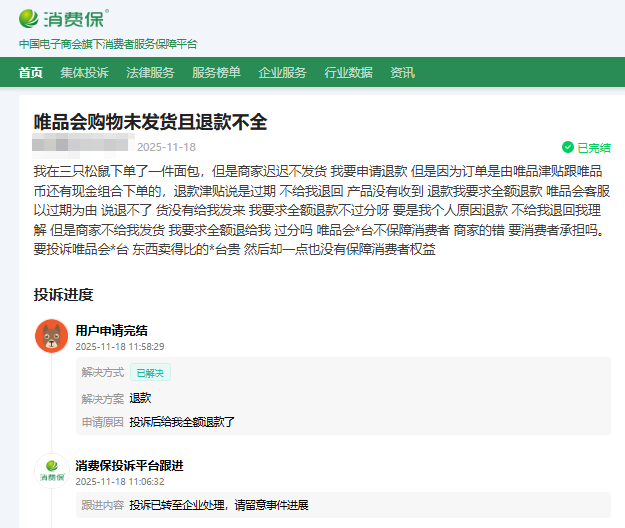Click the 11:58:29 timestamp
The height and width of the screenshot is (528, 625).
point(119,346)
